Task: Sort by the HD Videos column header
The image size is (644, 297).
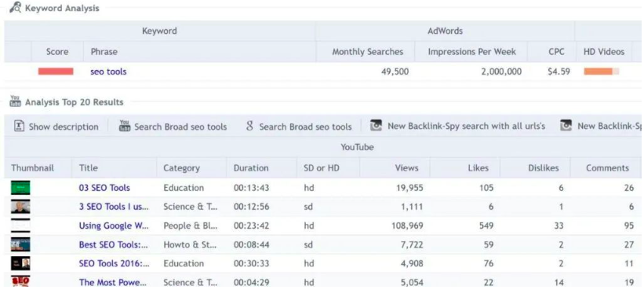Action: [604, 52]
